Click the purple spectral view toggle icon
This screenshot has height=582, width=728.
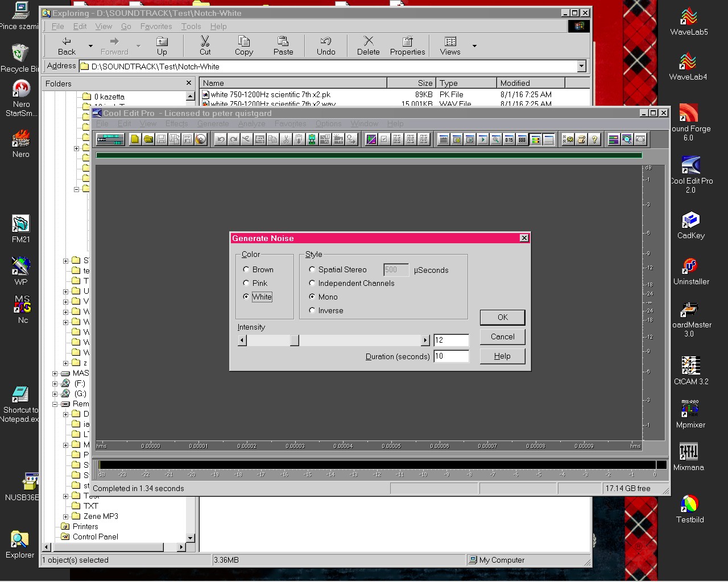[x=371, y=139]
